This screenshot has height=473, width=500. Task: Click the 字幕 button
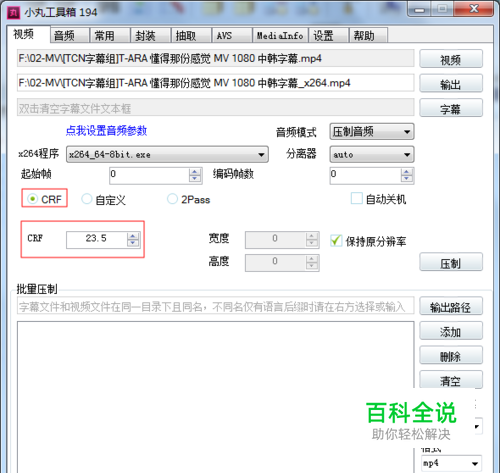tap(451, 108)
